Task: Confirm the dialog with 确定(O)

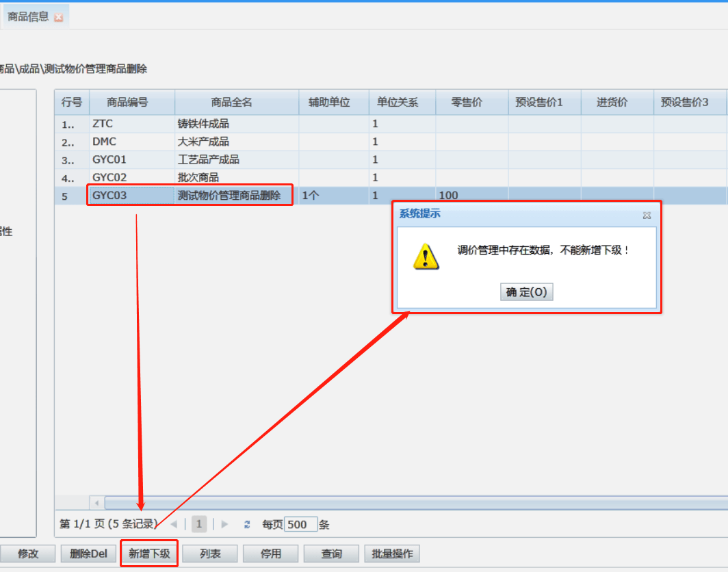Action: [x=527, y=292]
